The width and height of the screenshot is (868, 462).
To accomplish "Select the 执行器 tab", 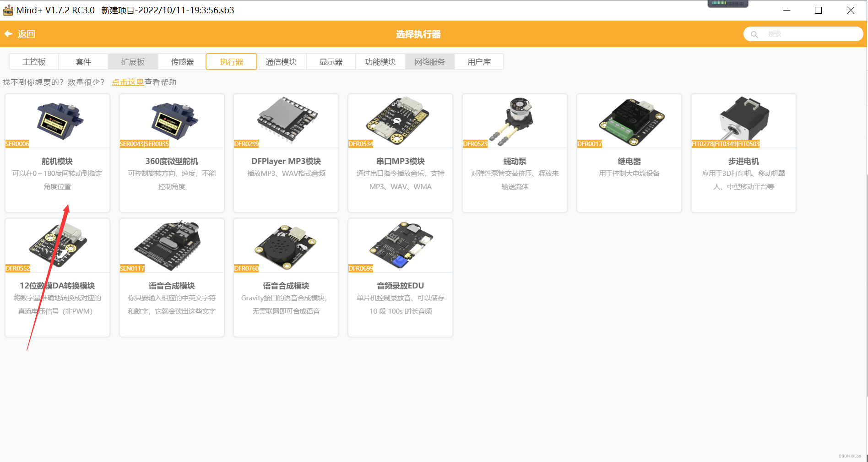I will coord(231,62).
